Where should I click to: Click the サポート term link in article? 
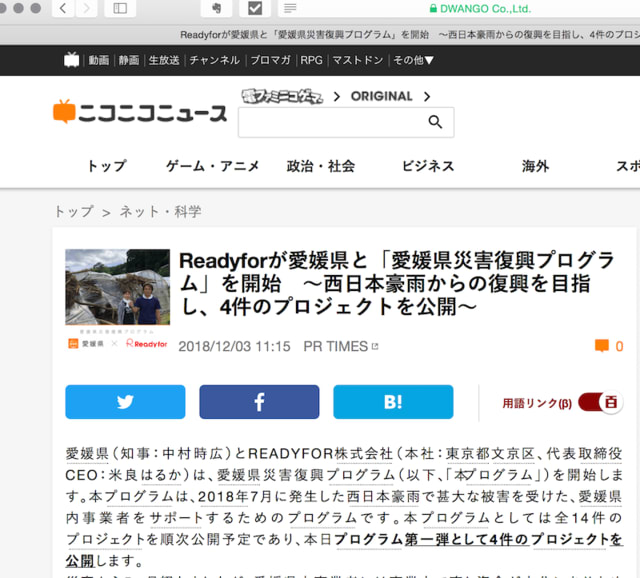[176, 518]
